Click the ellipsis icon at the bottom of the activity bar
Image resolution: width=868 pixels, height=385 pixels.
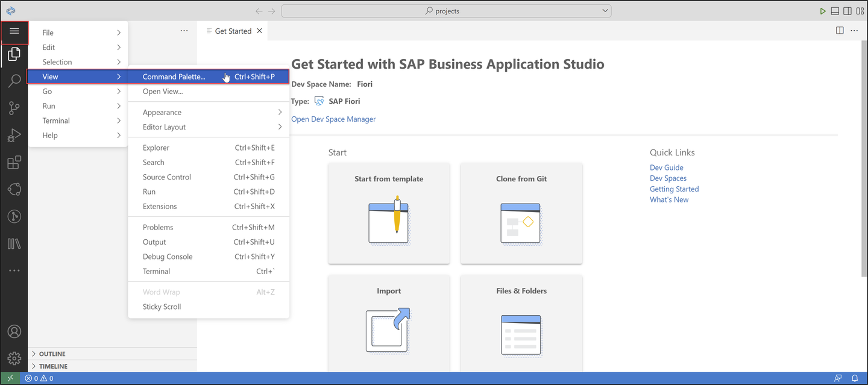click(14, 271)
